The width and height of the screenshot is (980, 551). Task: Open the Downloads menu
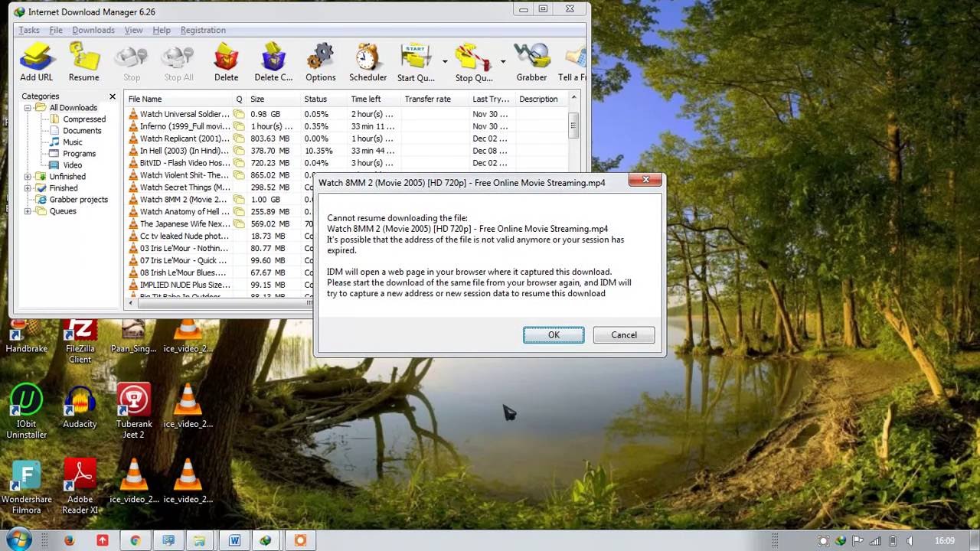click(x=93, y=30)
